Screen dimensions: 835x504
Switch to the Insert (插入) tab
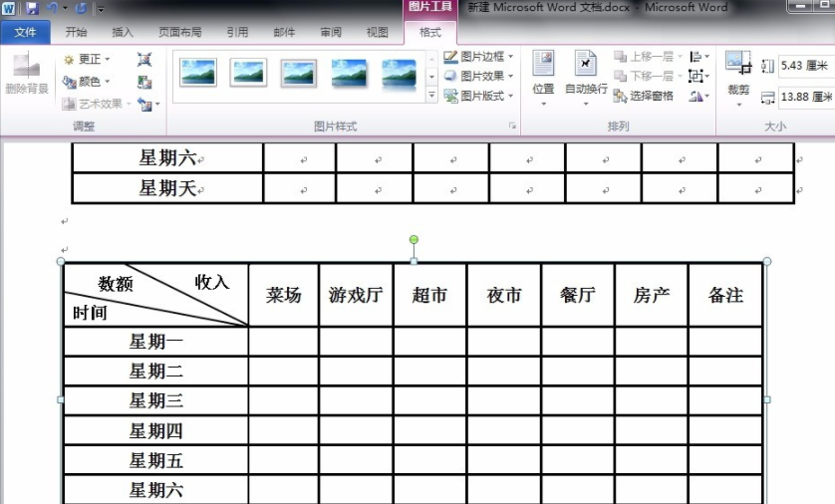[122, 33]
